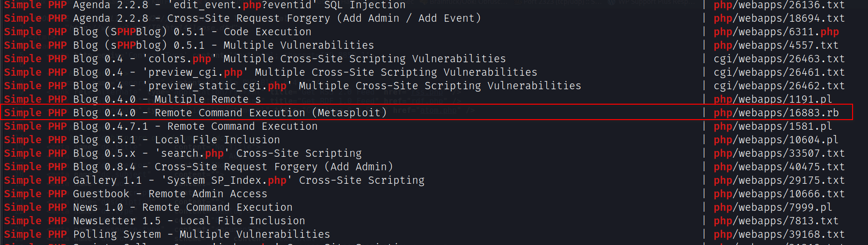Click the Guestbook Remote Admin Access entry

(x=136, y=194)
